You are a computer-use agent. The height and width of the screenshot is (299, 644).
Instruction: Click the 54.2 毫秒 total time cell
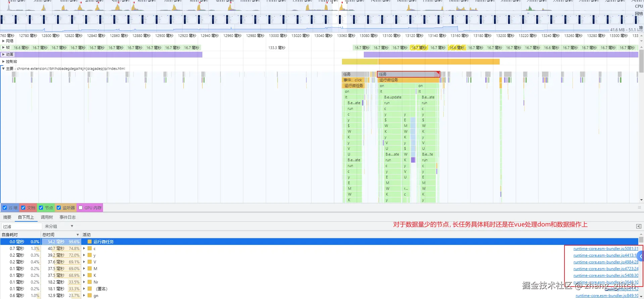coord(61,242)
